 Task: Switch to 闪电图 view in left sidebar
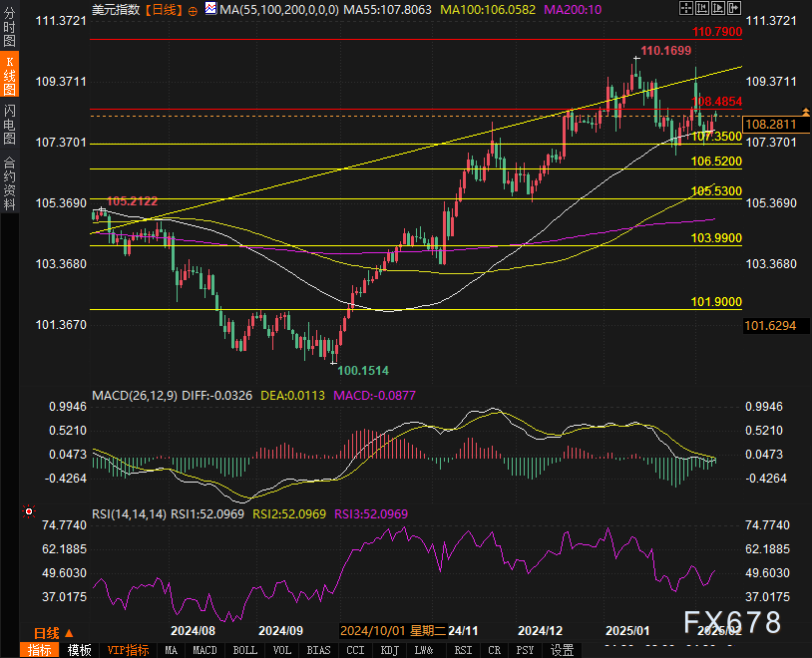pos(9,122)
